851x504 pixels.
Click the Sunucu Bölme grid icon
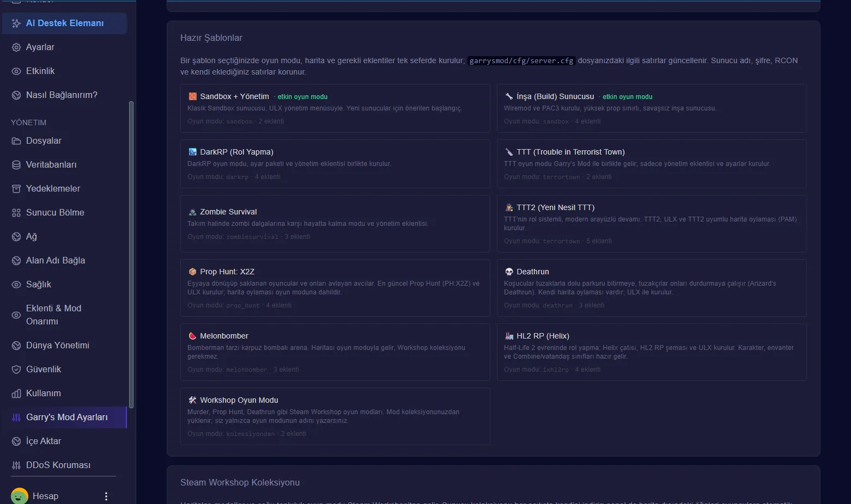[16, 213]
